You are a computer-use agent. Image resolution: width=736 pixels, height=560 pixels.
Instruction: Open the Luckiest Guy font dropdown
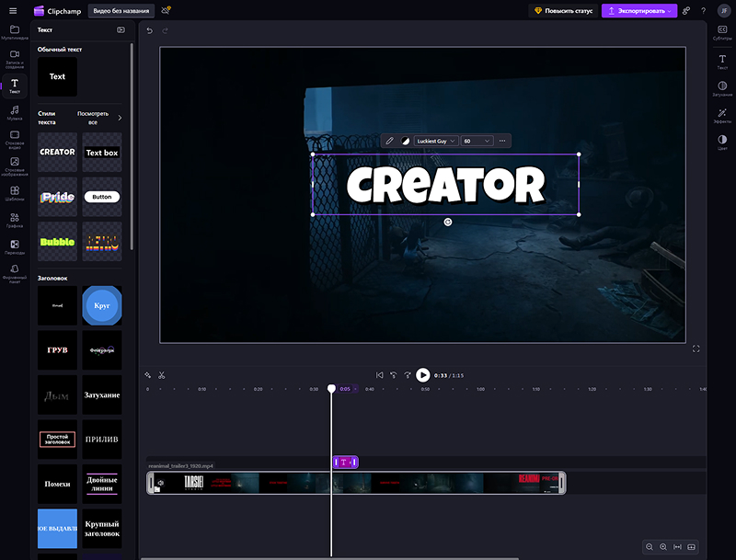(x=436, y=141)
